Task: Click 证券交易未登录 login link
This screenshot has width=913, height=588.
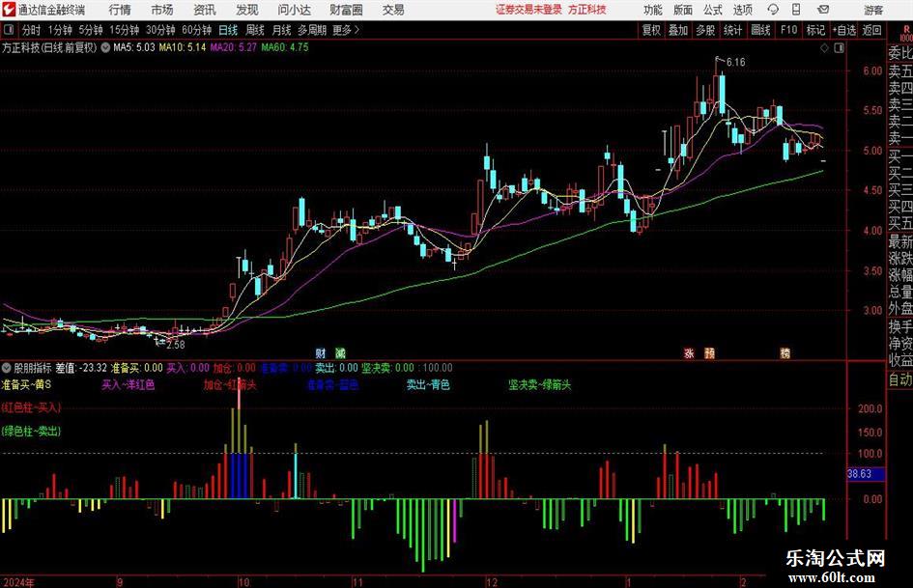Action: point(528,10)
